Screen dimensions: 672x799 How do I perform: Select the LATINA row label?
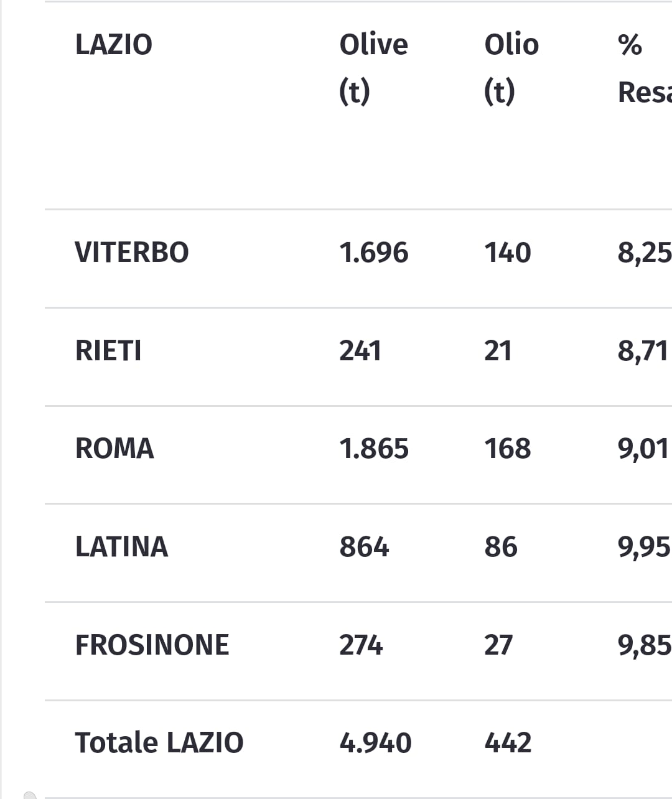[122, 547]
